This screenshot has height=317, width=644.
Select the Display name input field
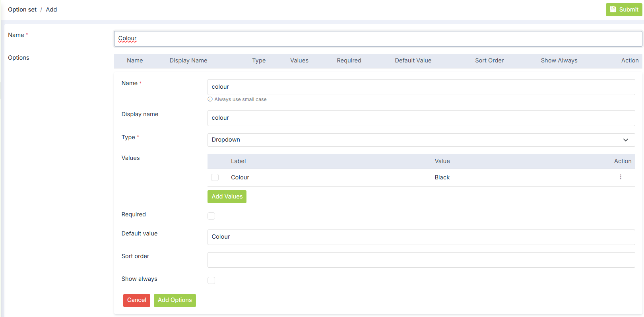point(421,118)
